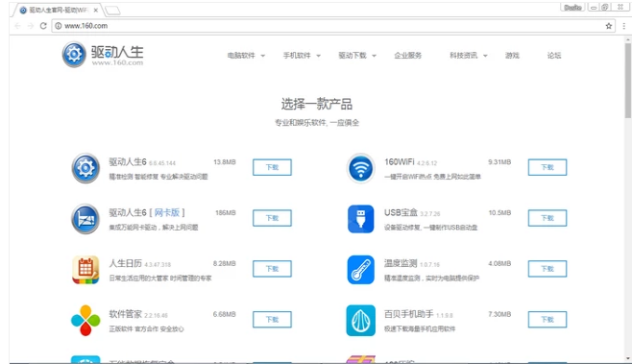Download USB宝盒 with 下载 button
The image size is (632, 364).
click(547, 218)
